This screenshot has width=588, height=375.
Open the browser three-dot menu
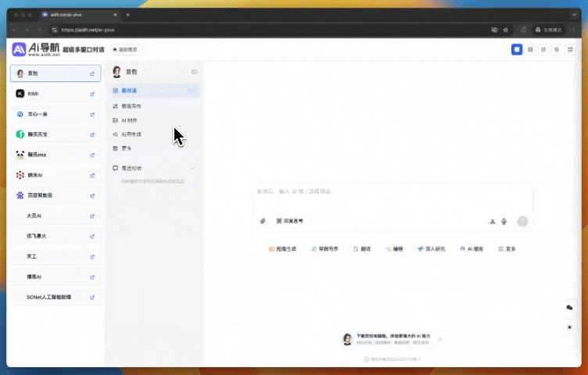coord(574,30)
